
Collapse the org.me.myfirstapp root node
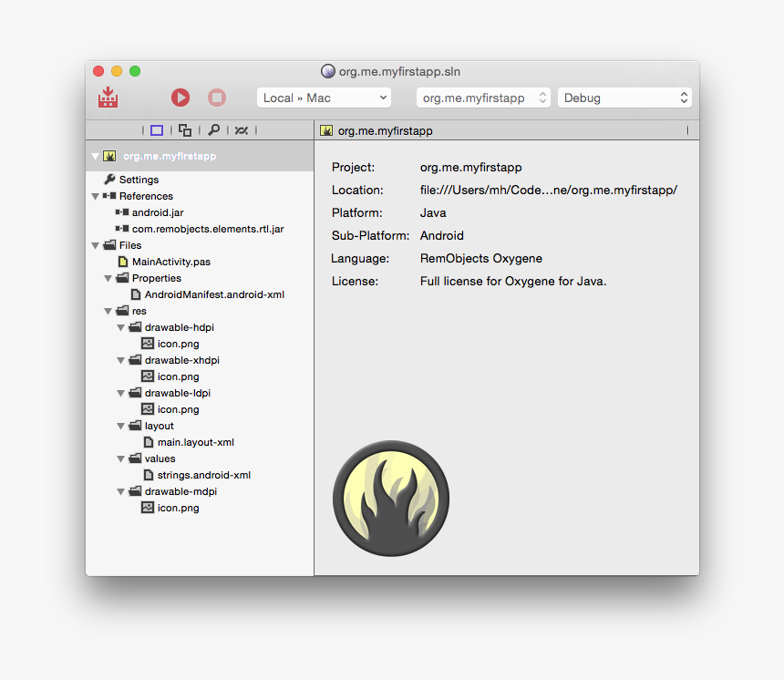coord(95,157)
